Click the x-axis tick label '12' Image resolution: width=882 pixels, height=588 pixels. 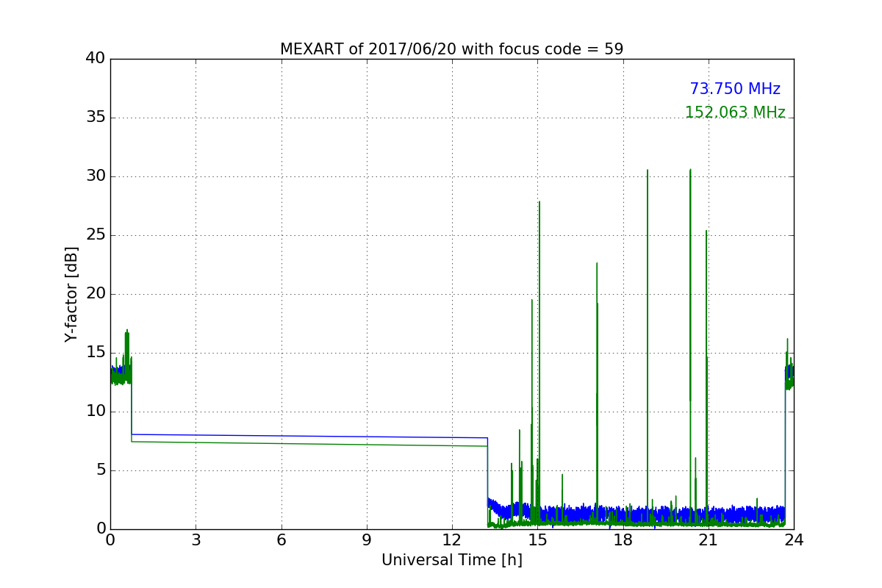click(x=452, y=540)
